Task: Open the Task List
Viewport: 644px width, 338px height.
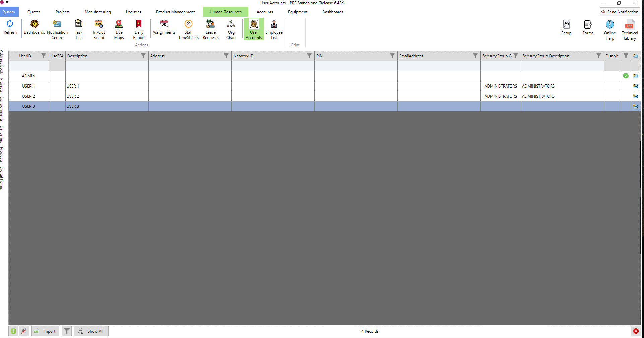Action: tap(79, 30)
